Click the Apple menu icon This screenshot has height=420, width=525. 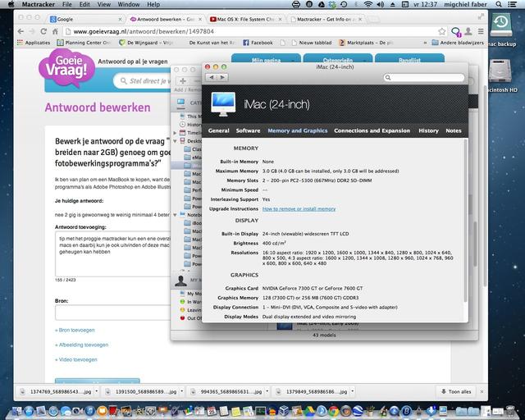click(8, 5)
